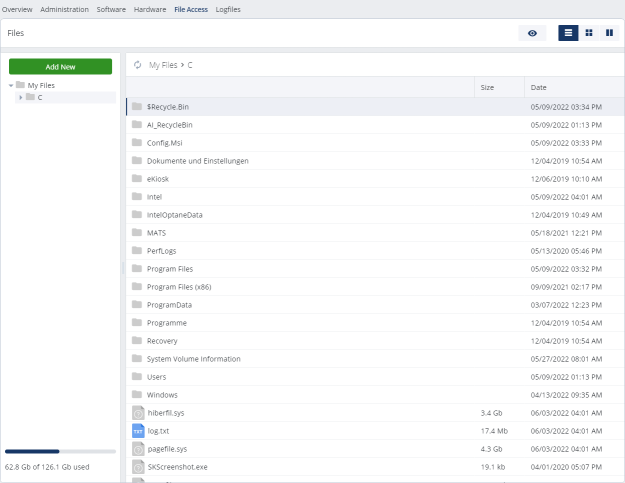Click the hiberfil.sys file icon
This screenshot has height=483, width=625.
138,413
